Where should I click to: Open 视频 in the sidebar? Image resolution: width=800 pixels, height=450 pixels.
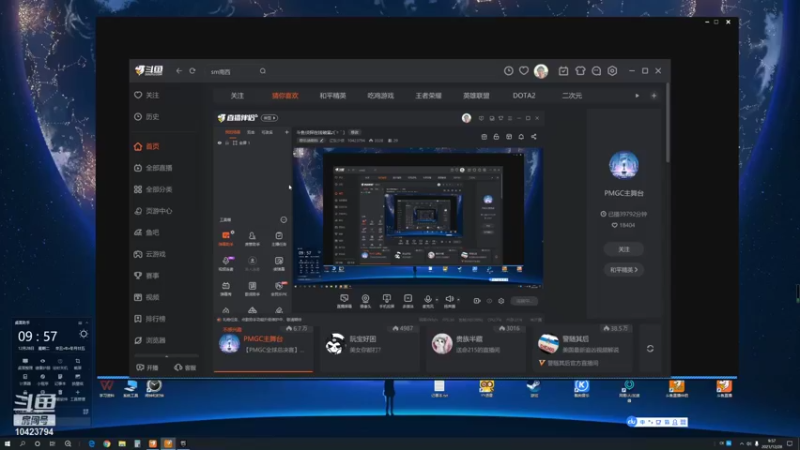[147, 297]
